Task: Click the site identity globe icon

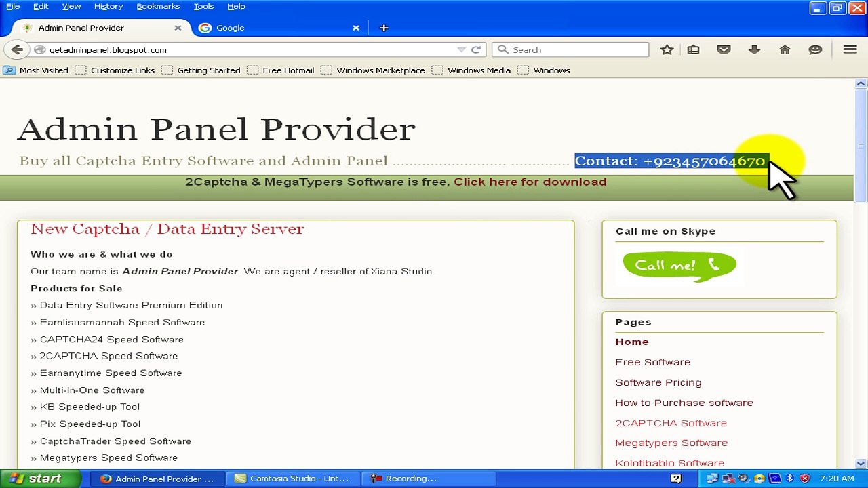Action: click(x=39, y=49)
